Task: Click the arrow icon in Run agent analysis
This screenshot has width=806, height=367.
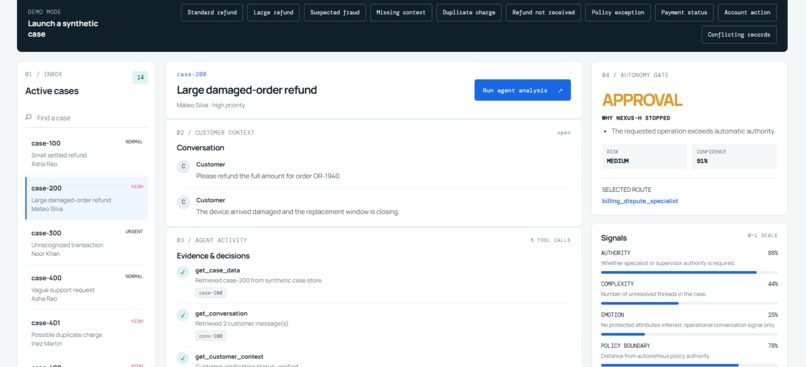Action: (560, 90)
